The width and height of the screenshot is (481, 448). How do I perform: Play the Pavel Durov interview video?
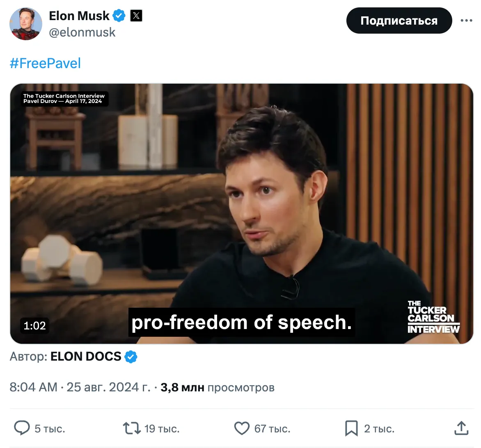coord(242,214)
